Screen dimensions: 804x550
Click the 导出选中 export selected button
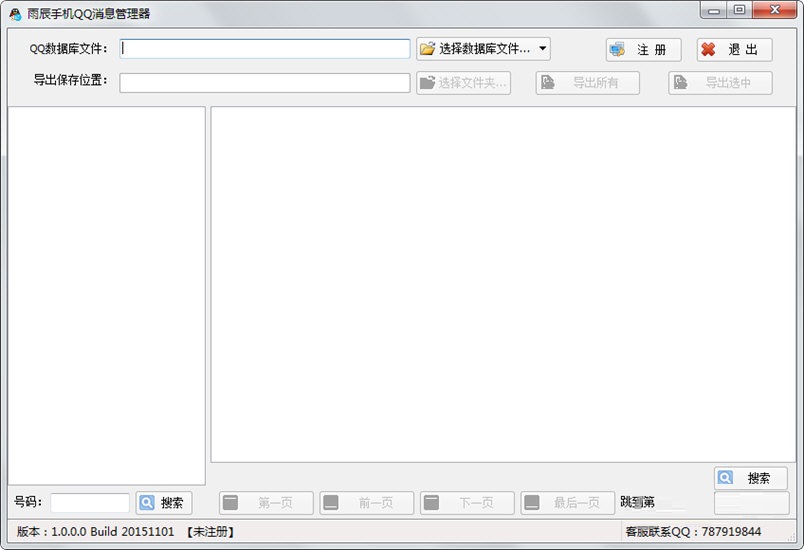coord(720,83)
